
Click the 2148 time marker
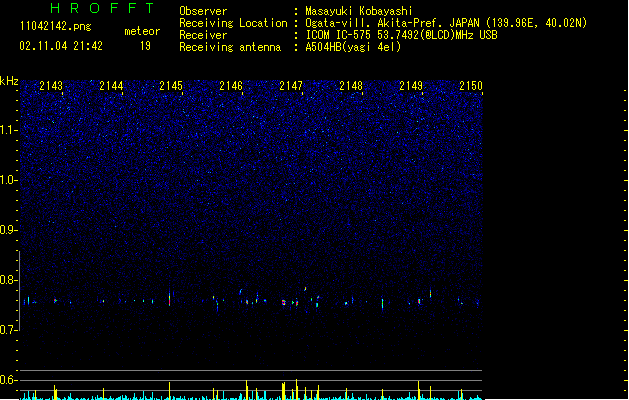point(351,86)
